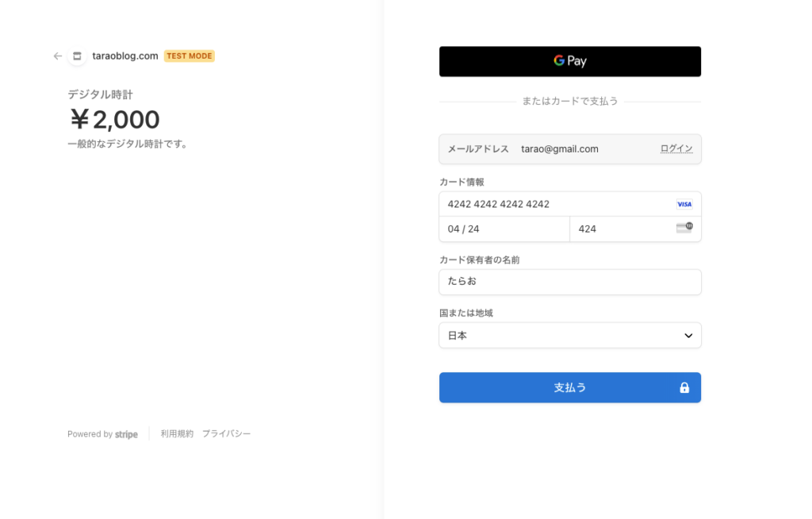
Task: Edit the cardholder name field
Action: click(569, 282)
